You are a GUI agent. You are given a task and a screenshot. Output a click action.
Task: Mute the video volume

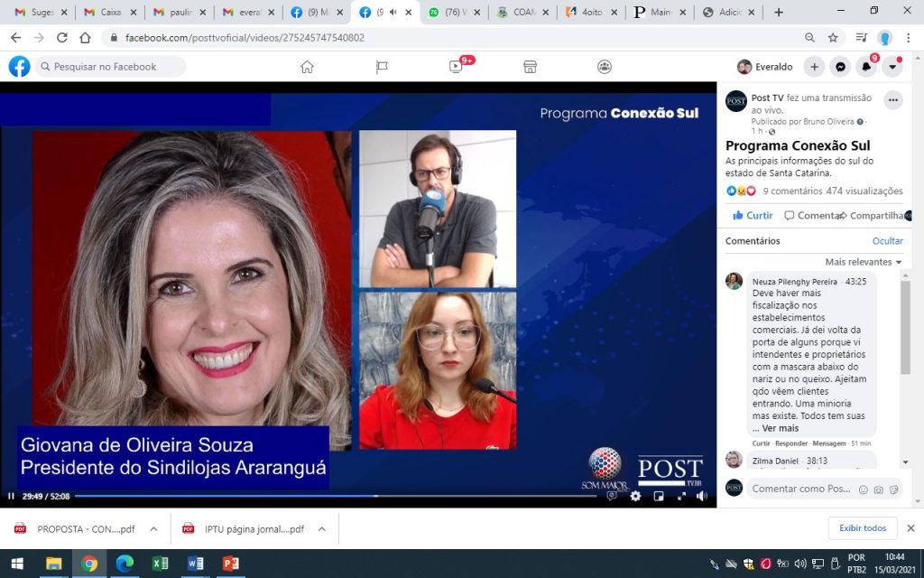[x=702, y=496]
